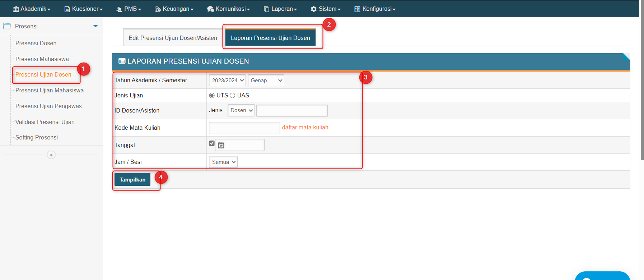Click the Akademik building icon
644x280 pixels.
click(16, 9)
